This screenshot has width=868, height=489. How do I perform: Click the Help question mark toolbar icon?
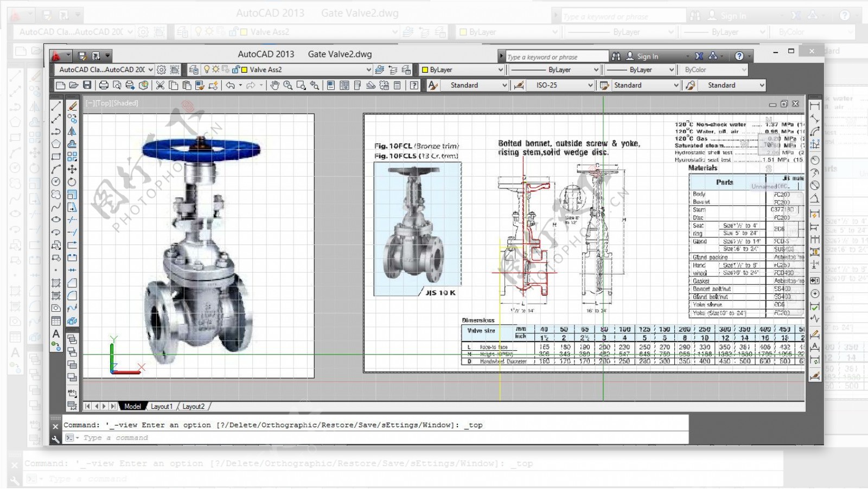(414, 85)
